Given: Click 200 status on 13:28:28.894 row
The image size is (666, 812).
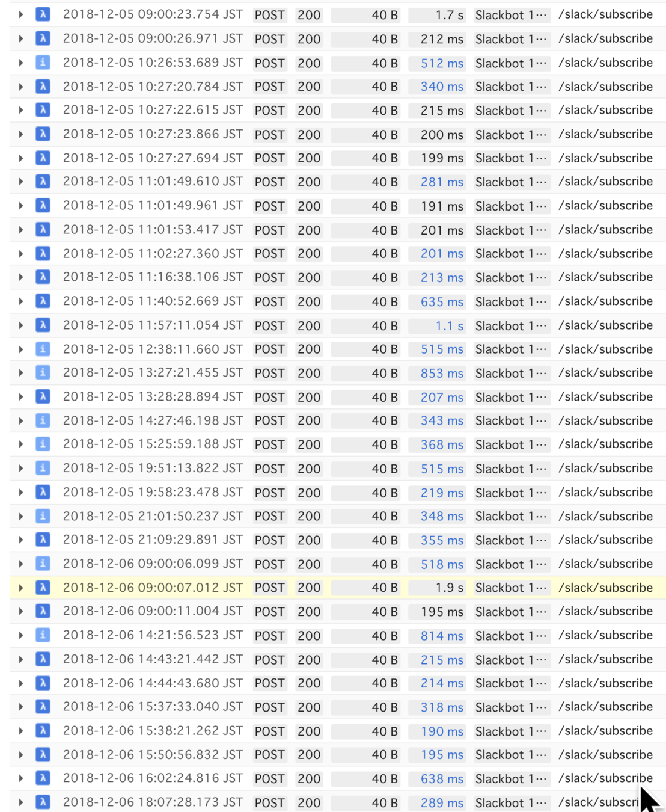Looking at the screenshot, I should [x=309, y=397].
